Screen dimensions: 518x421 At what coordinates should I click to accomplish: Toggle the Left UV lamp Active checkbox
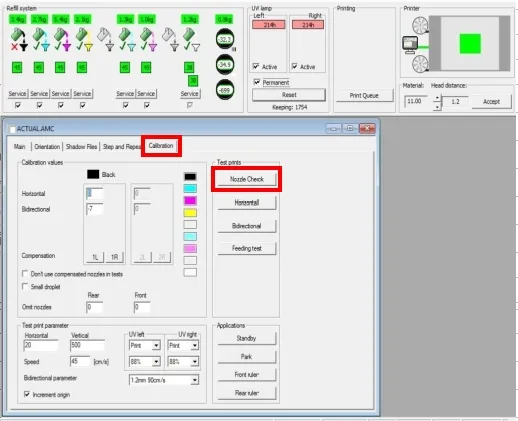click(x=256, y=66)
